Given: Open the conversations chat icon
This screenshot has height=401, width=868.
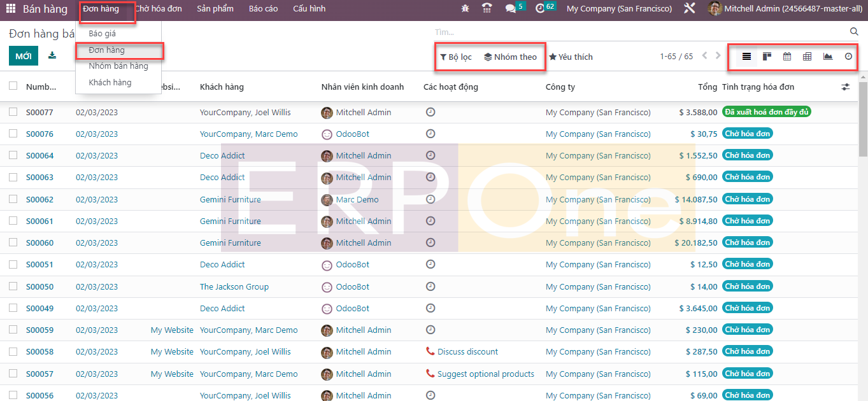Looking at the screenshot, I should coord(511,9).
